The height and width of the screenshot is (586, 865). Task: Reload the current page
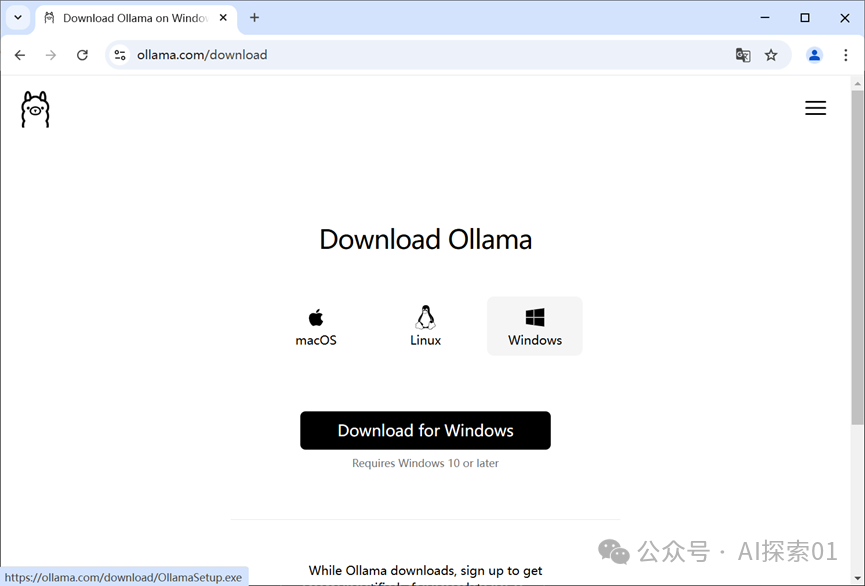point(82,55)
